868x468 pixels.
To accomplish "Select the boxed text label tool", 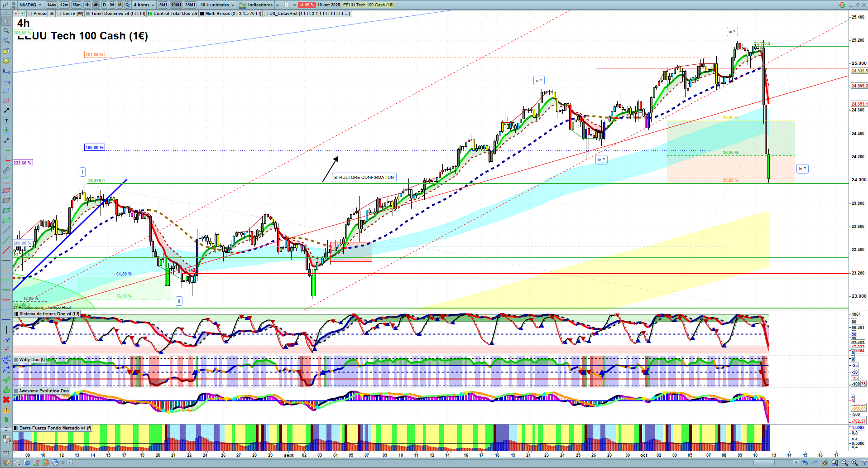I will [6, 121].
